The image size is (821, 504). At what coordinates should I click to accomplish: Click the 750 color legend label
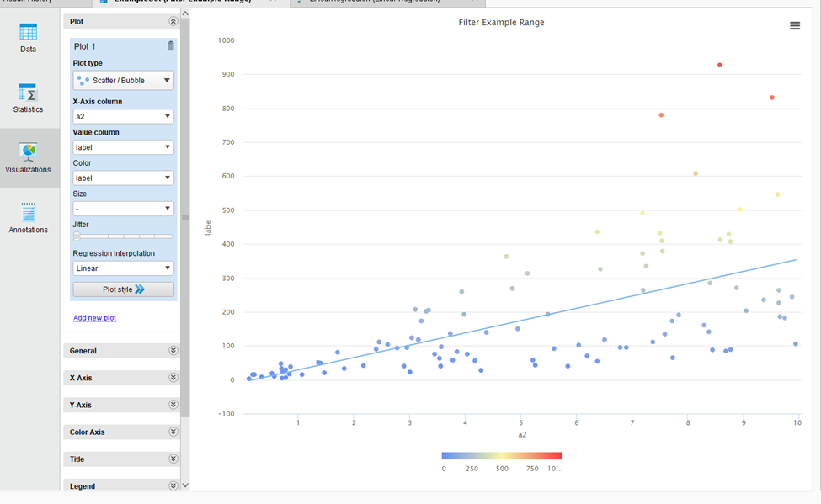pyautogui.click(x=532, y=469)
